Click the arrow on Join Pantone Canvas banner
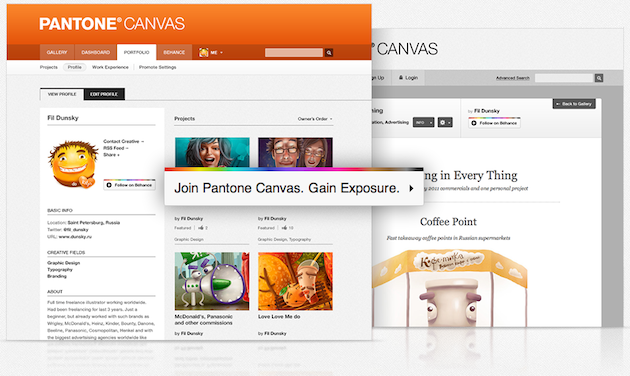Viewport: 630px width, 376px height. [411, 188]
